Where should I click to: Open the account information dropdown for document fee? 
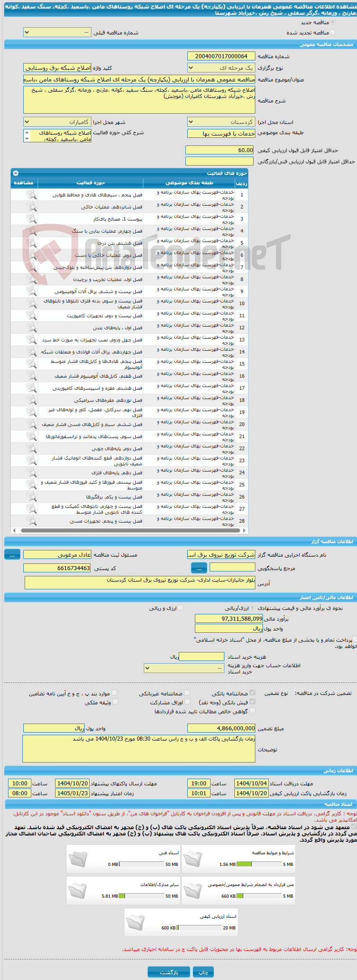point(184,668)
